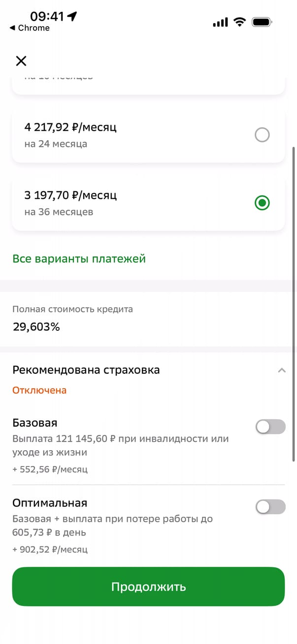
Task: Tap the back-to-Chrome arrow in status bar
Action: tap(12, 28)
